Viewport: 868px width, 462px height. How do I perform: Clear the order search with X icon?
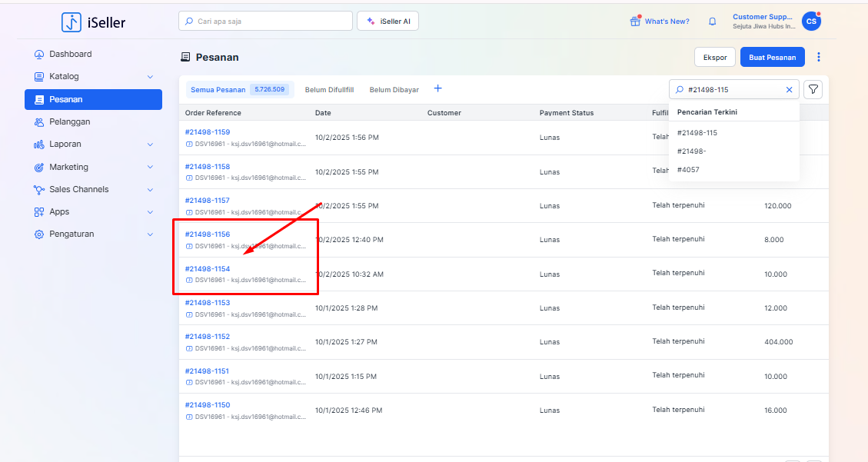[789, 90]
